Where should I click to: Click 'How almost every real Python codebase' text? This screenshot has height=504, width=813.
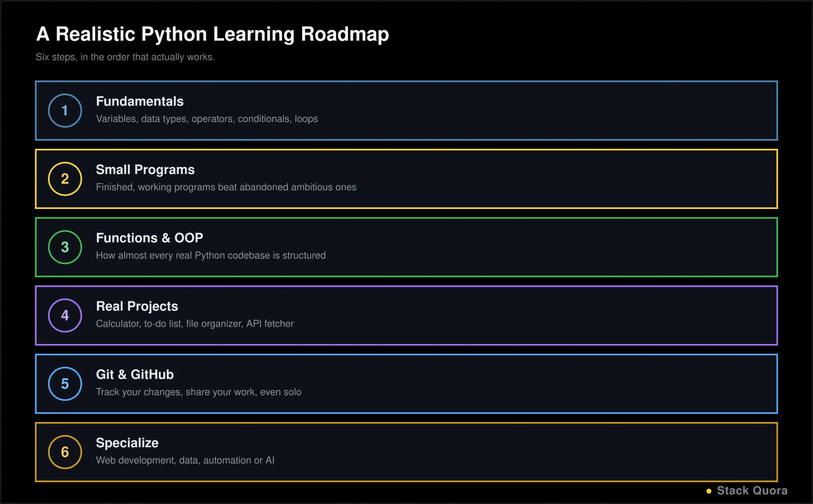183,255
